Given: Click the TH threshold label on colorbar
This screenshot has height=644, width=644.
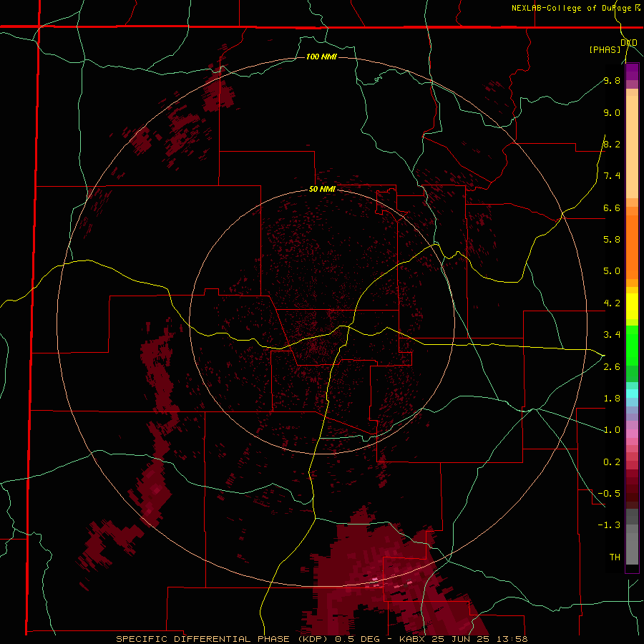Looking at the screenshot, I should click(615, 557).
